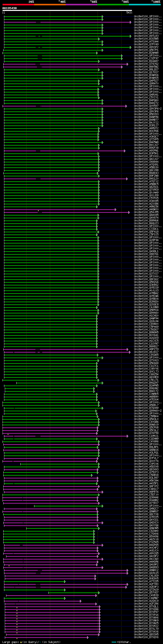Screen dimensions: 163x644
Task: Select hit label UniRef100_B8LBP1
Action: [146, 447]
